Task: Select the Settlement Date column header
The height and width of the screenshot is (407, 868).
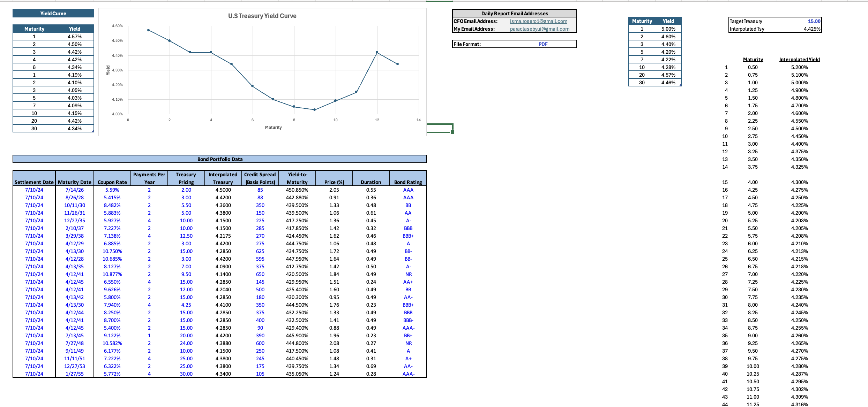Action: click(34, 182)
